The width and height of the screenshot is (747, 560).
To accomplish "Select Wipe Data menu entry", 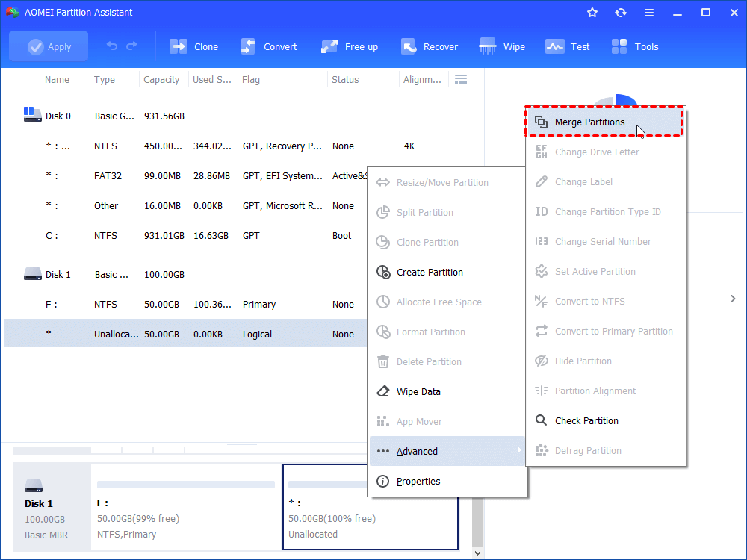I will tap(418, 392).
